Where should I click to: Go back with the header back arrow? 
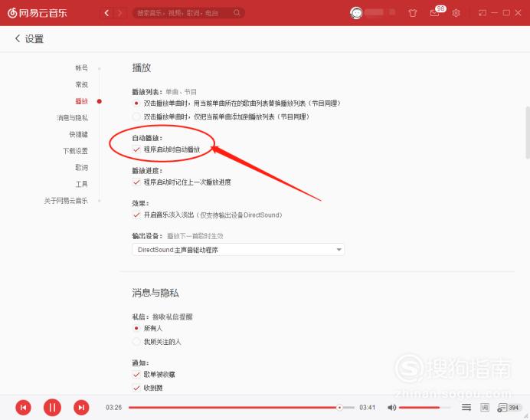pyautogui.click(x=106, y=13)
